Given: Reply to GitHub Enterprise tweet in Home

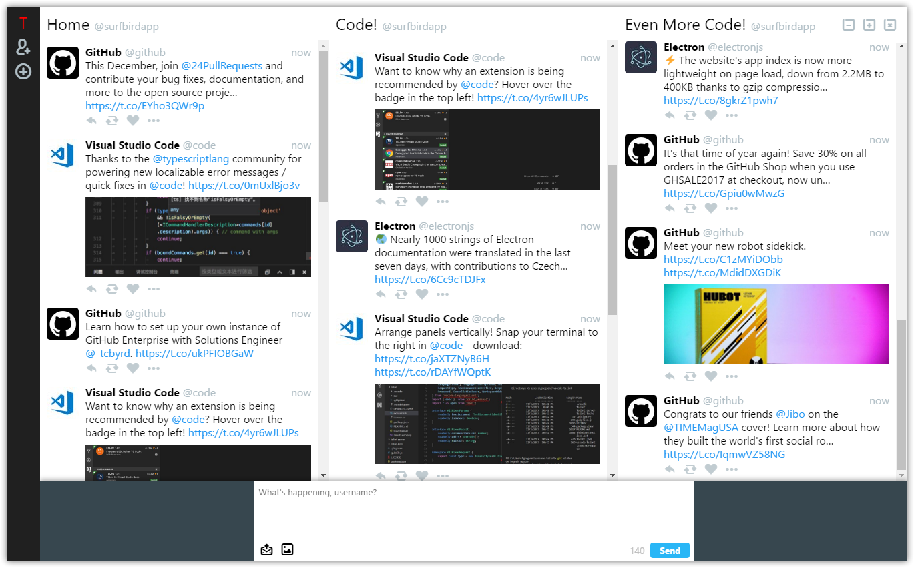Looking at the screenshot, I should 91,368.
